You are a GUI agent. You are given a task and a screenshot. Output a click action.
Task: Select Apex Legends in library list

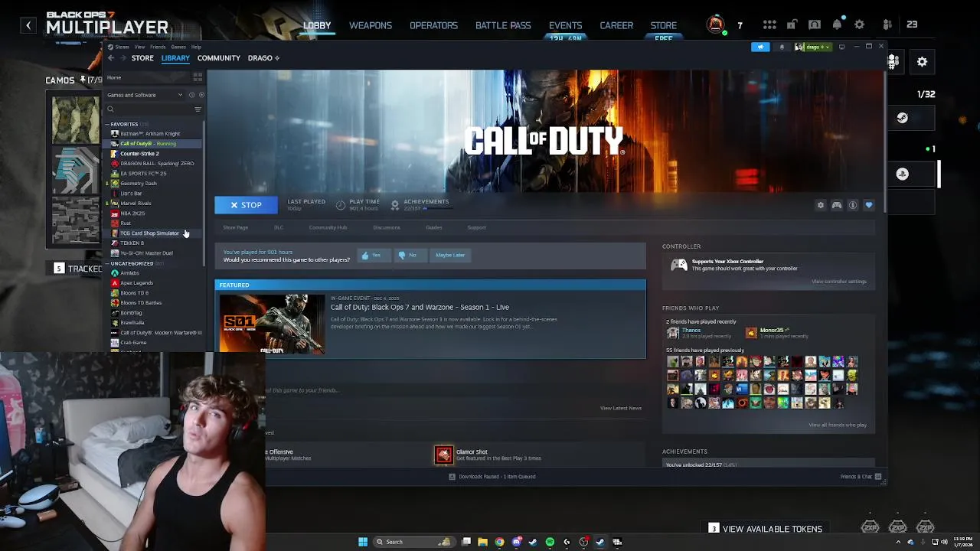point(154,283)
